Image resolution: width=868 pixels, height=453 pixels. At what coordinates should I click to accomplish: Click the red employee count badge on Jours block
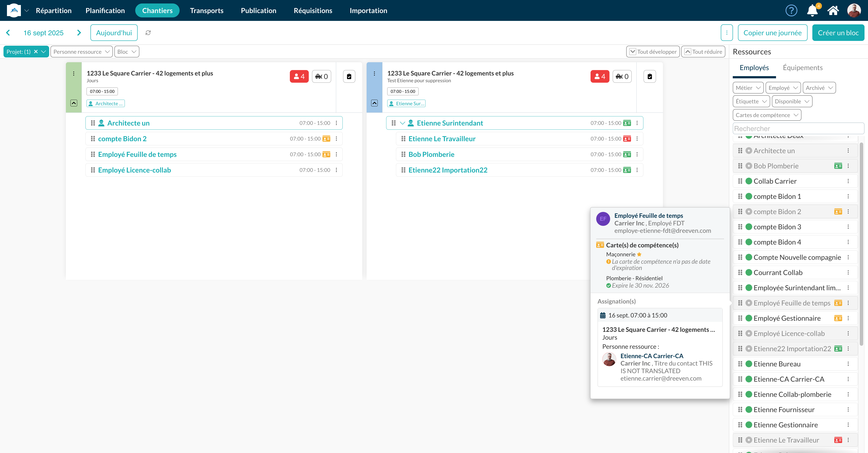pos(299,77)
